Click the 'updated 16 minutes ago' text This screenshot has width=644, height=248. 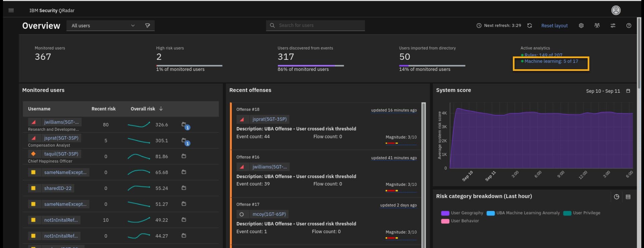pyautogui.click(x=394, y=110)
